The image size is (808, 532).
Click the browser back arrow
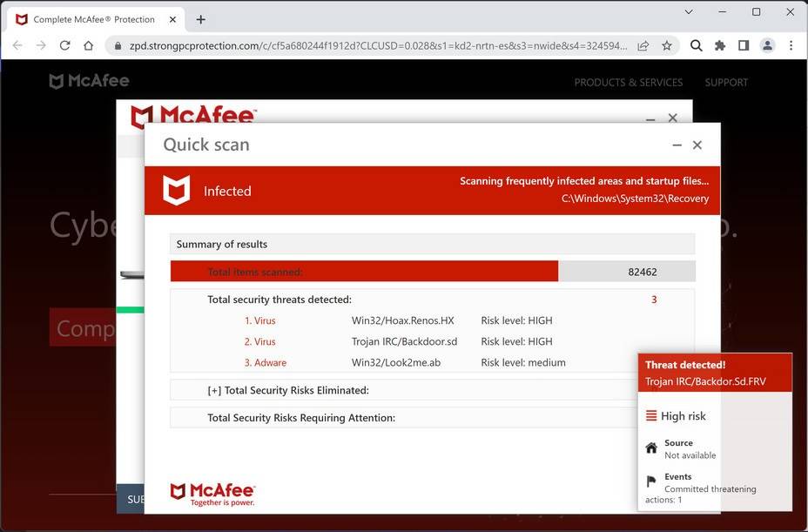17,45
